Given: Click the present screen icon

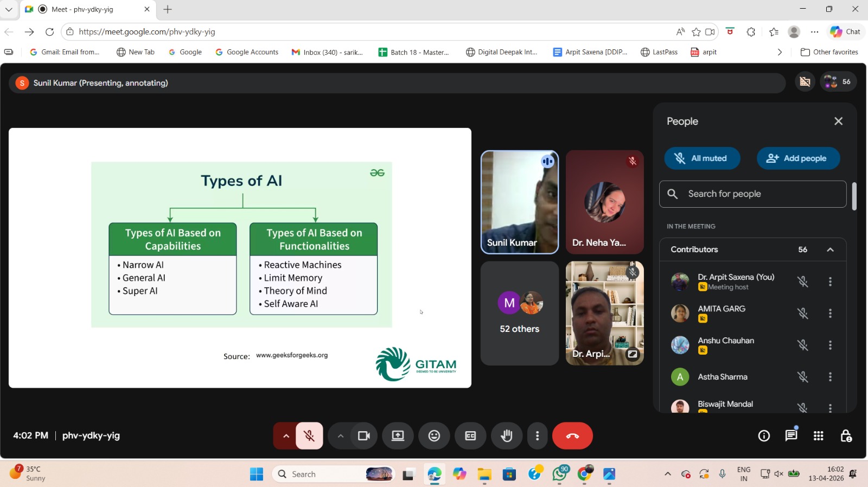Looking at the screenshot, I should tap(398, 436).
